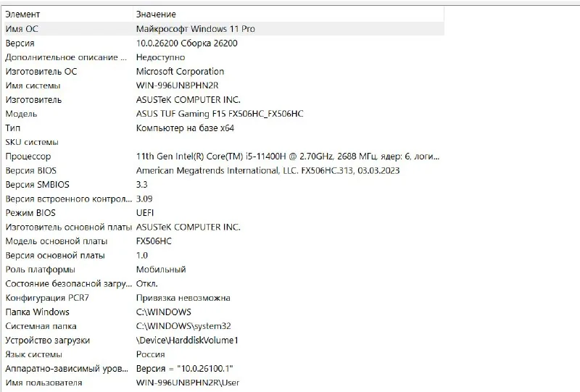
Task: Click the value 3.09
Action: click(144, 199)
